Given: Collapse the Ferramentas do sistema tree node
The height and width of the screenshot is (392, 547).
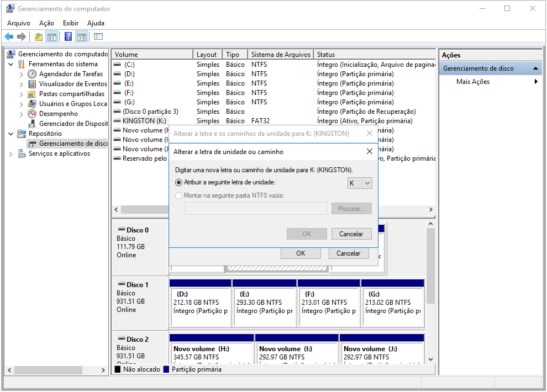Looking at the screenshot, I should [11, 64].
